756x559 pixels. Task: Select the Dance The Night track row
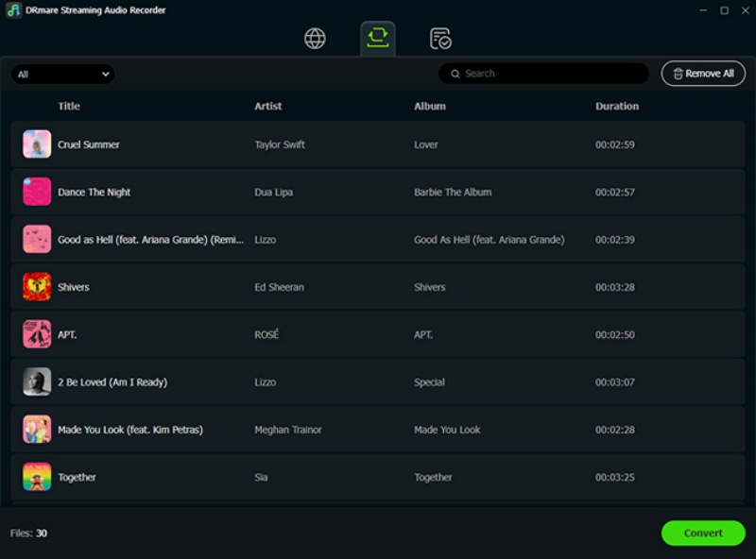[378, 192]
